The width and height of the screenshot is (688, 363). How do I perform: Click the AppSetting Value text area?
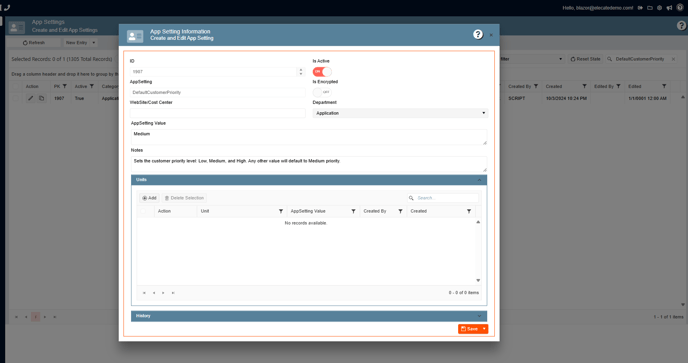click(x=309, y=137)
